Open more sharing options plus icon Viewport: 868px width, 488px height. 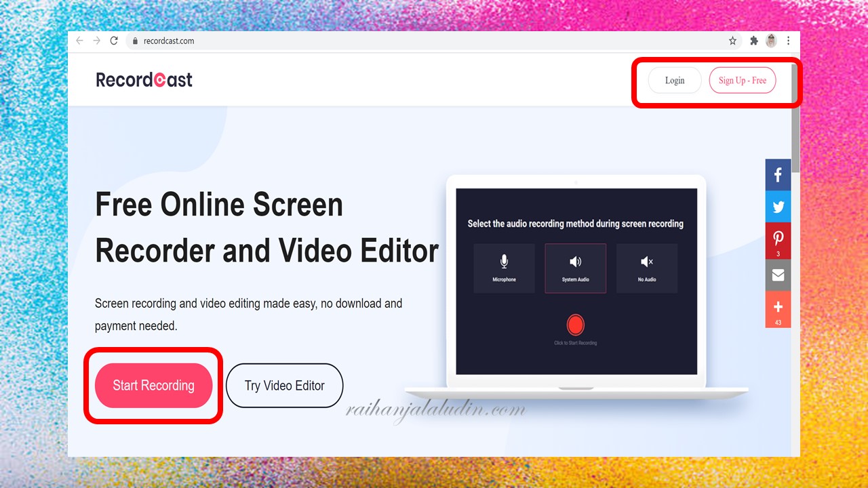click(778, 310)
